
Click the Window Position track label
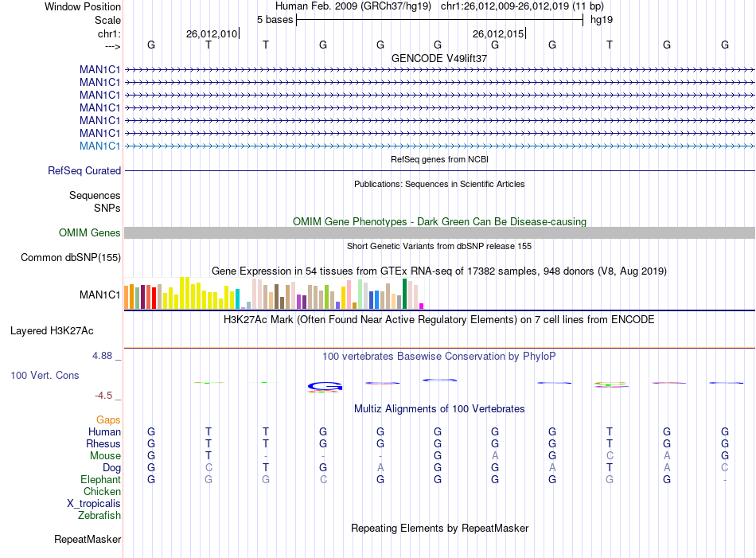(83, 6)
